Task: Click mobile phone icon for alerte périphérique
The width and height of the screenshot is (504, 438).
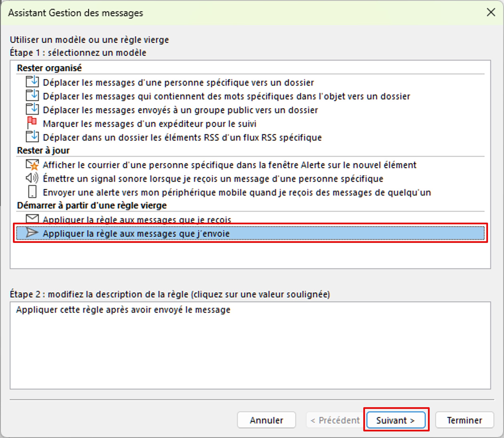Action: tap(32, 192)
